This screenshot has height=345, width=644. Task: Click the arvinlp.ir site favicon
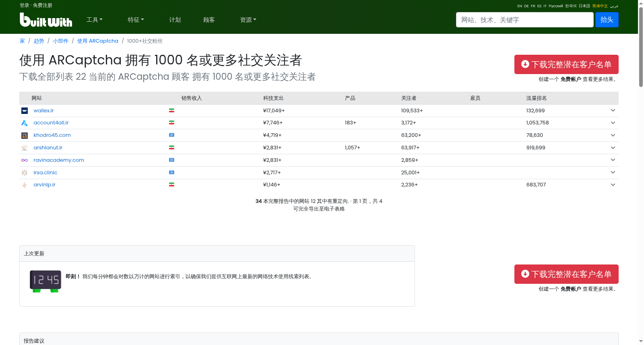(x=25, y=185)
